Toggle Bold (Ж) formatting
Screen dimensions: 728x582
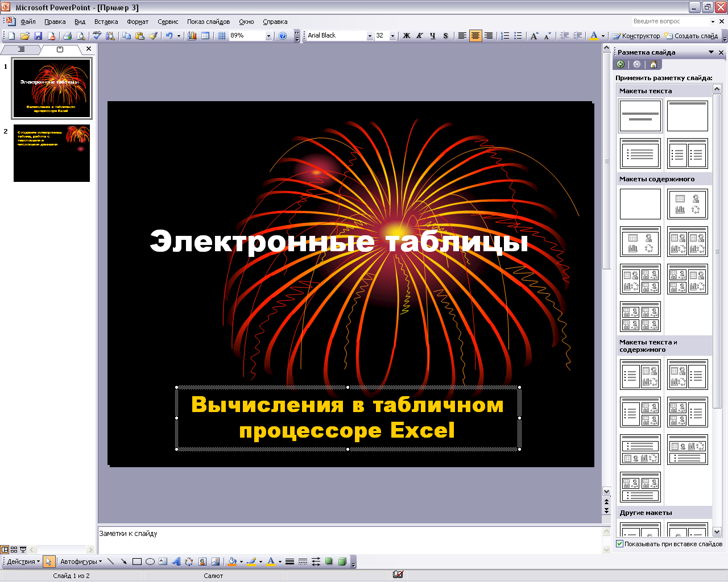point(407,36)
